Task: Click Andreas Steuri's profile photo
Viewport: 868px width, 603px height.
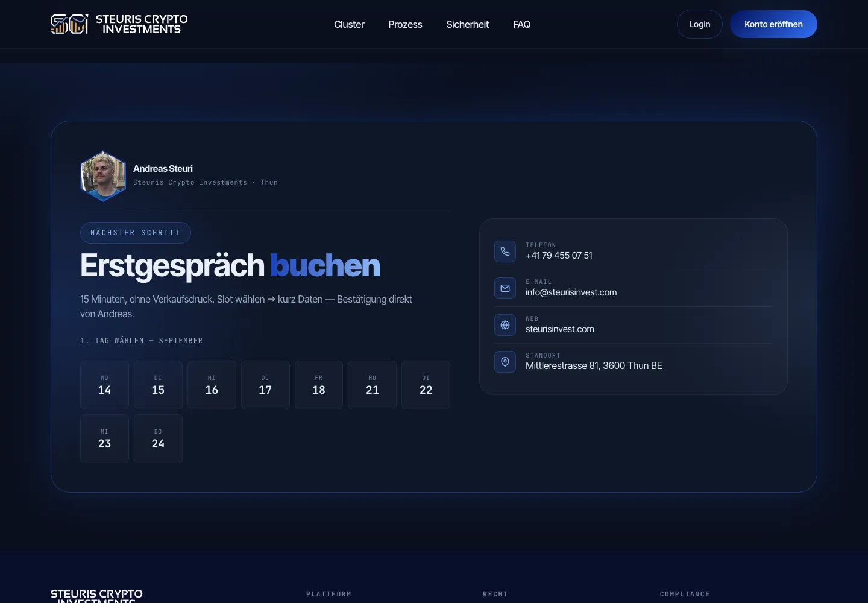Action: (x=104, y=175)
